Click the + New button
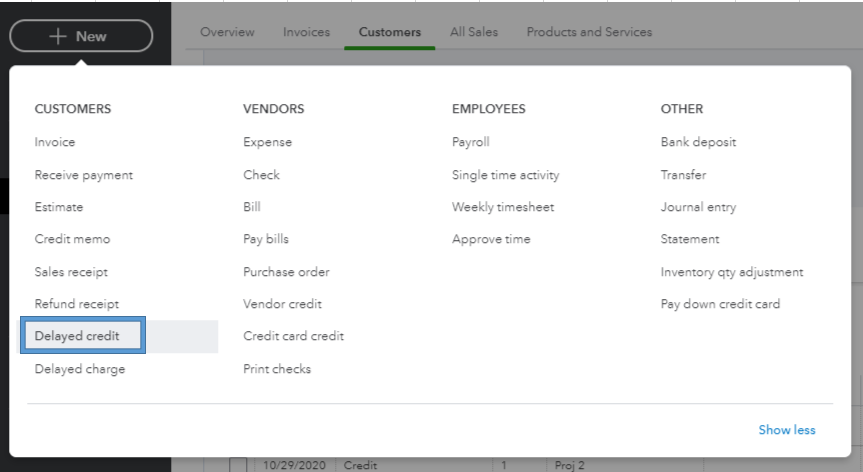 point(81,36)
